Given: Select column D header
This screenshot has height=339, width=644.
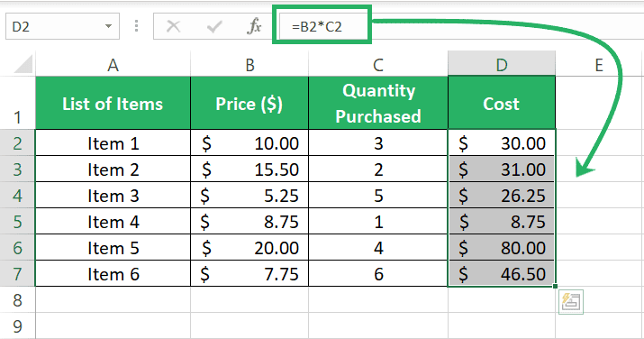Looking at the screenshot, I should coord(502,65).
